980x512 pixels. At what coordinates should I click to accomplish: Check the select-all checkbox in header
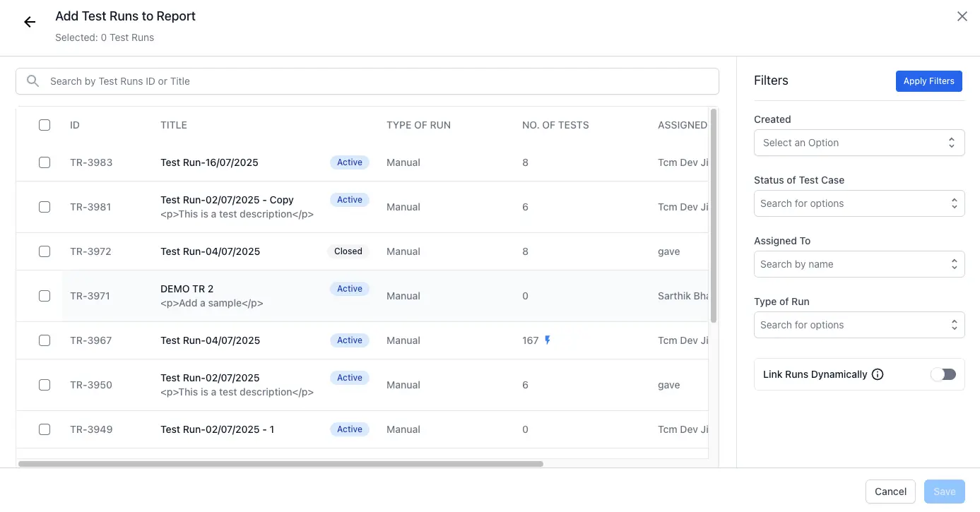coord(45,125)
